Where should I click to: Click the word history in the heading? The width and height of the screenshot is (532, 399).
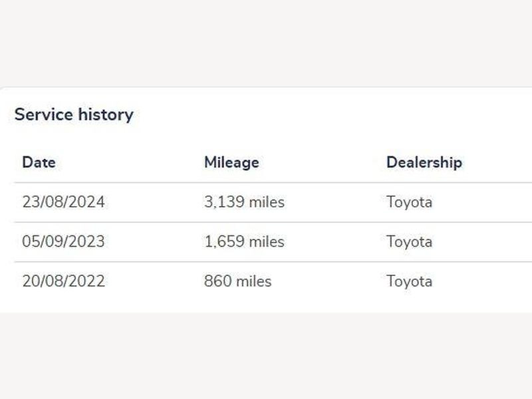(106, 114)
